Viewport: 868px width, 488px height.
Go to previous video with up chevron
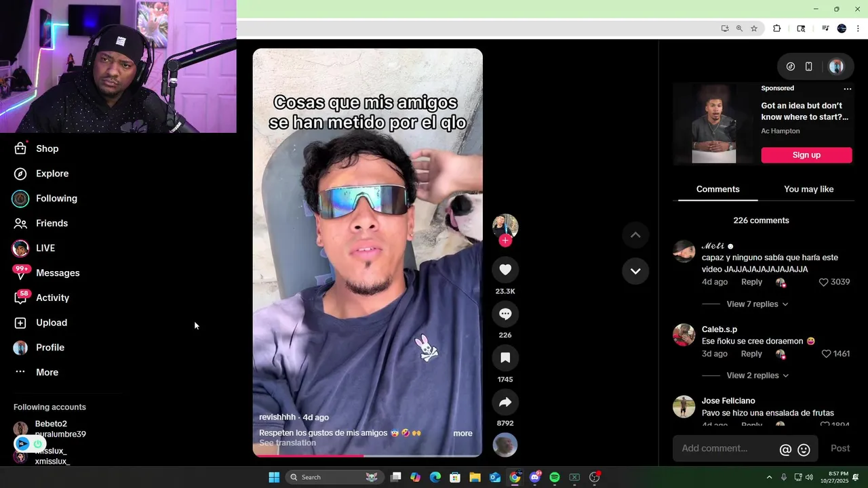tap(635, 235)
